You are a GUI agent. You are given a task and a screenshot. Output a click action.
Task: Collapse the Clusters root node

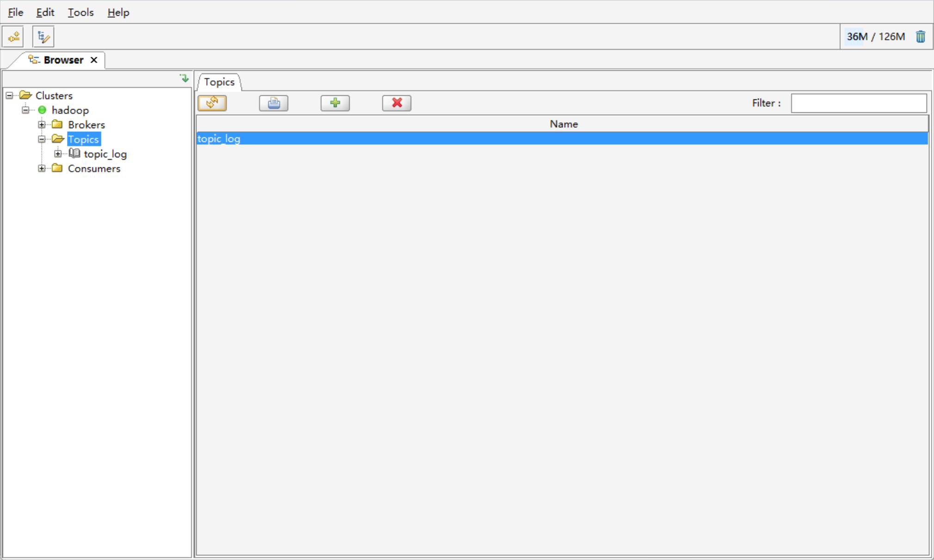9,96
